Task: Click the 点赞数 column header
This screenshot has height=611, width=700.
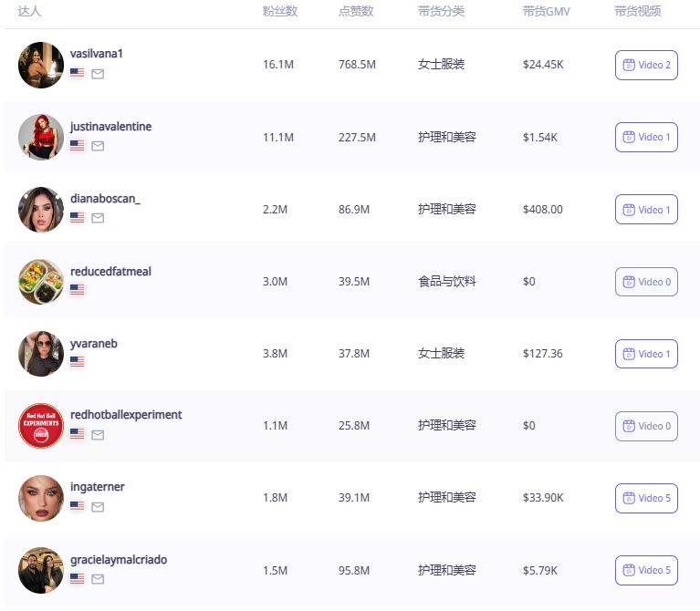Action: click(x=356, y=11)
